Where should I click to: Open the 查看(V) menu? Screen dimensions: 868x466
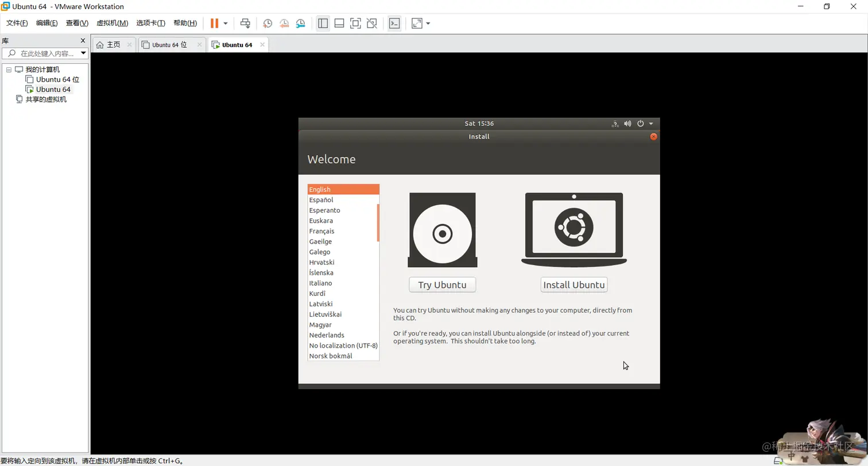coord(77,23)
